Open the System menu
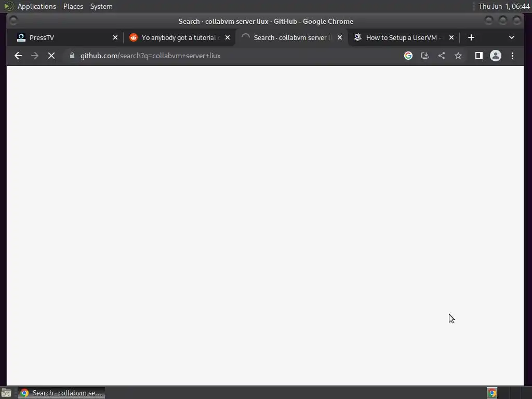 (x=101, y=6)
